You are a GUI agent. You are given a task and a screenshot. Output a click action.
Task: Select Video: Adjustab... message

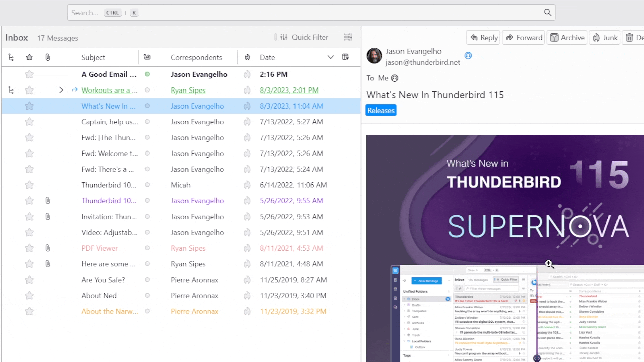(x=109, y=232)
